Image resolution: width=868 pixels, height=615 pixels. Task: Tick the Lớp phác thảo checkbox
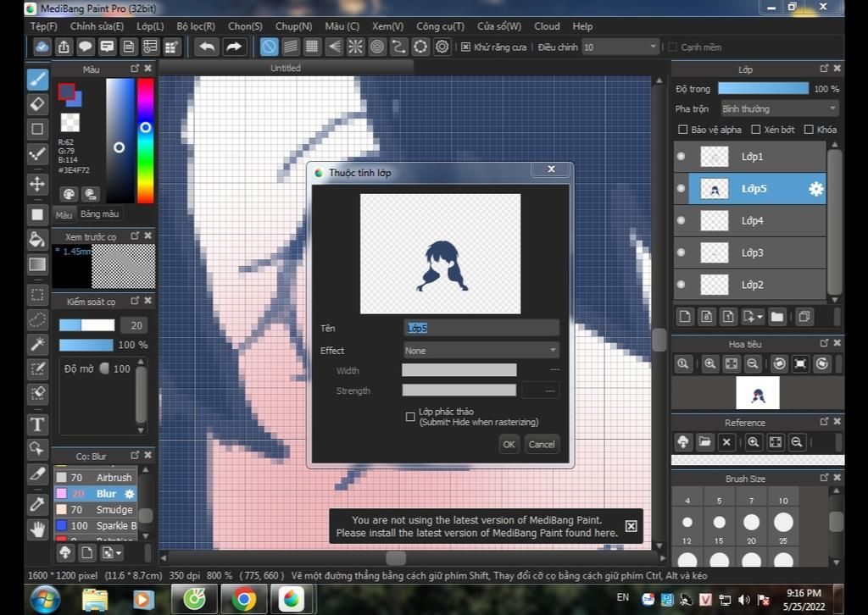pyautogui.click(x=410, y=417)
